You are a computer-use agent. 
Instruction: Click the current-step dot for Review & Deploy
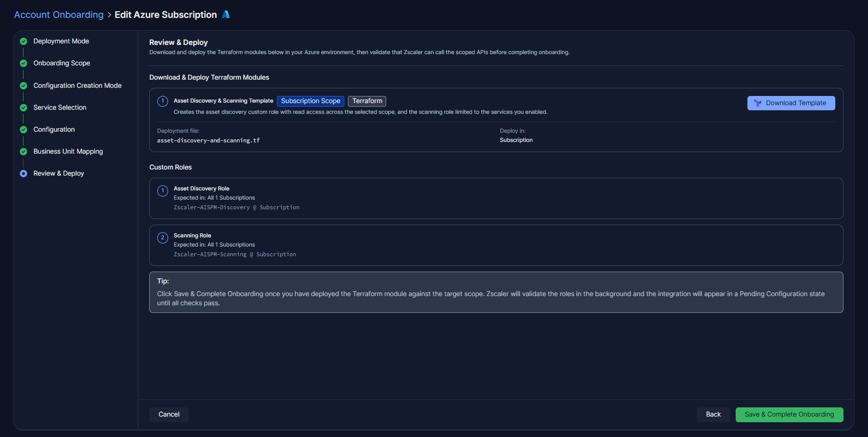click(24, 174)
